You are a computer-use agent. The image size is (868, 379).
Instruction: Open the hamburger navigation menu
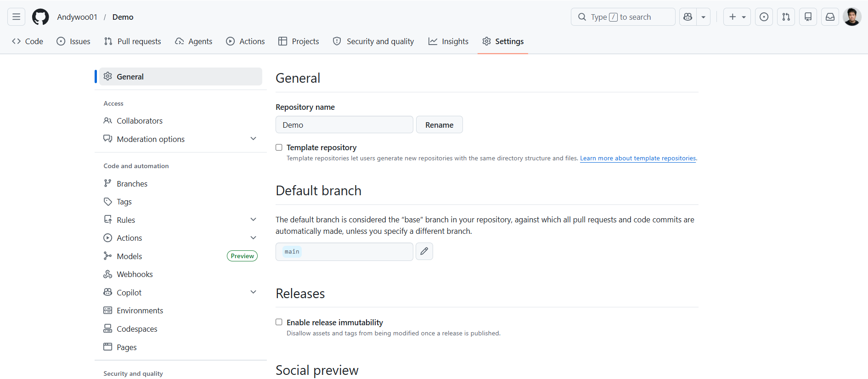pyautogui.click(x=16, y=17)
